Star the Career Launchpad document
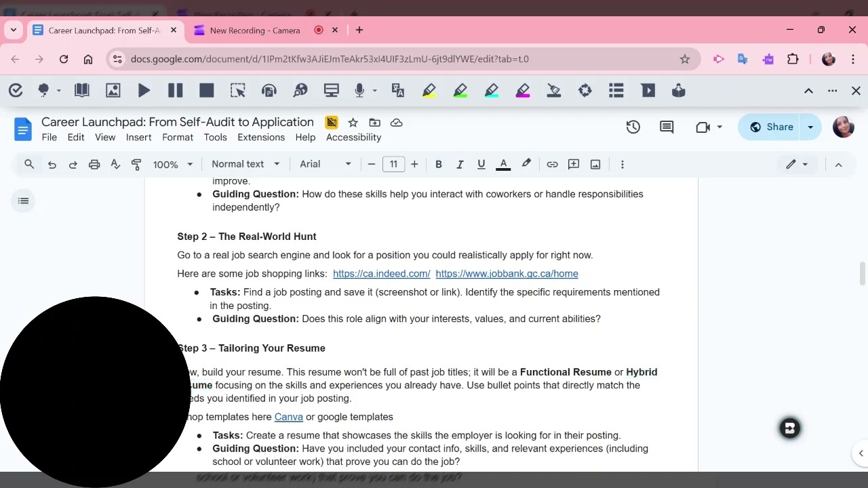This screenshot has height=488, width=868. pyautogui.click(x=353, y=123)
